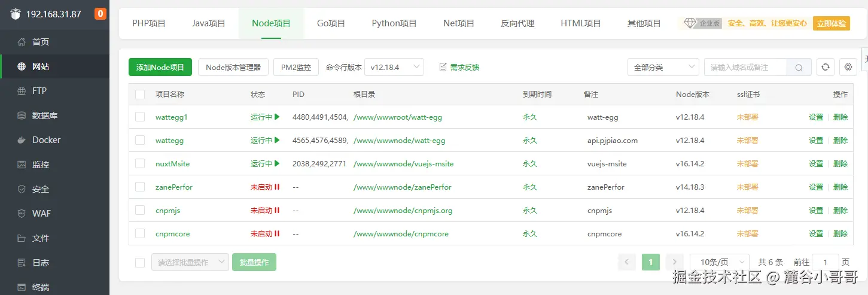868x295 pixels.
Task: Switch to the Net项目 tab
Action: (x=459, y=23)
